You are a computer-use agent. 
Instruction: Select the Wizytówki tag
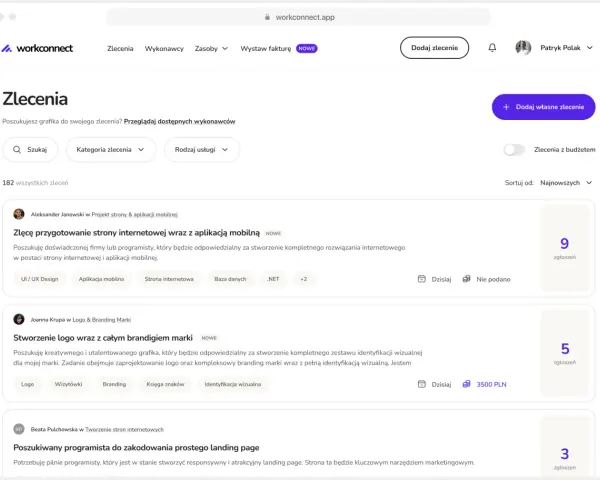coord(68,384)
